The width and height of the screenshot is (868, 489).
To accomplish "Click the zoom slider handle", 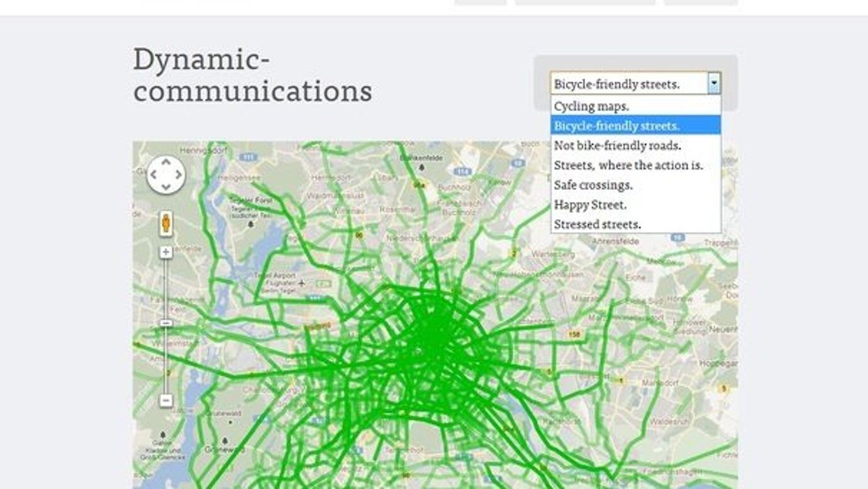I will point(166,323).
